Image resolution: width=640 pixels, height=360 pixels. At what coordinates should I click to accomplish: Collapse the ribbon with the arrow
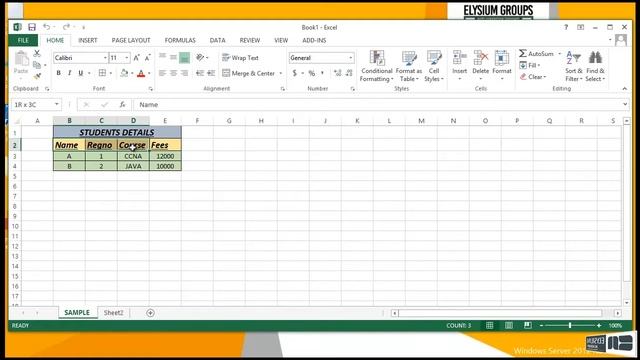point(624,89)
